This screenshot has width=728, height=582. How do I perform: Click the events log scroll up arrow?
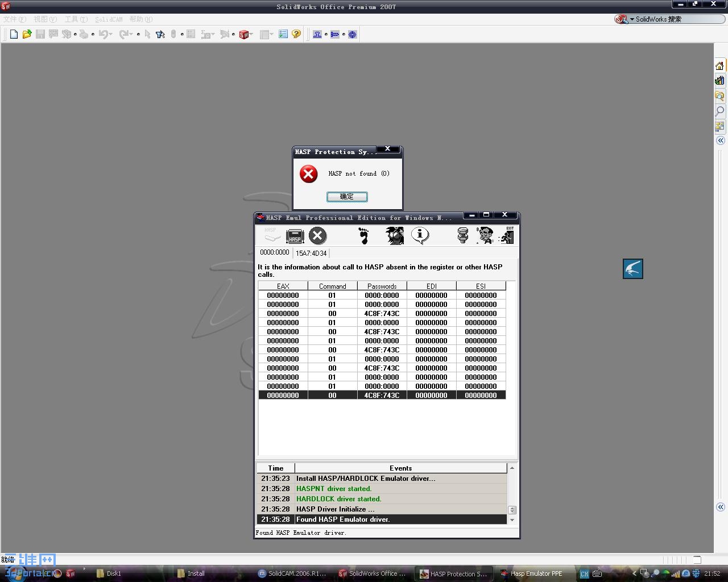(x=512, y=468)
